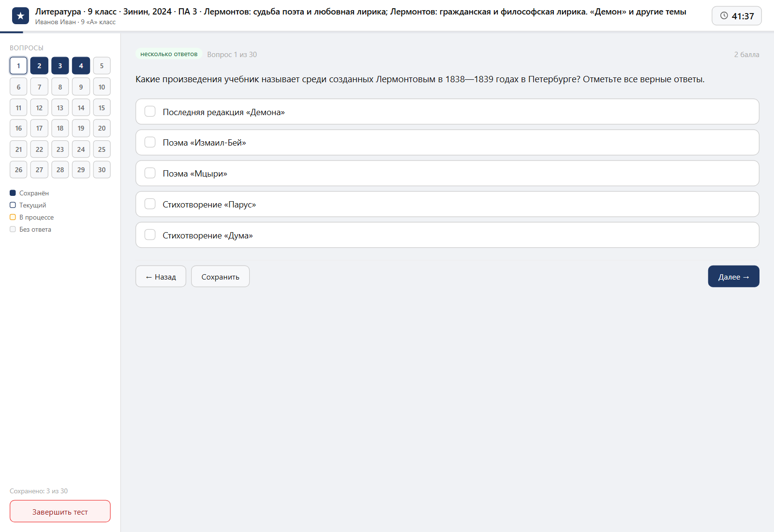Viewport: 774px width, 532px height.
Task: Click the star logo icon in header
Action: point(20,16)
